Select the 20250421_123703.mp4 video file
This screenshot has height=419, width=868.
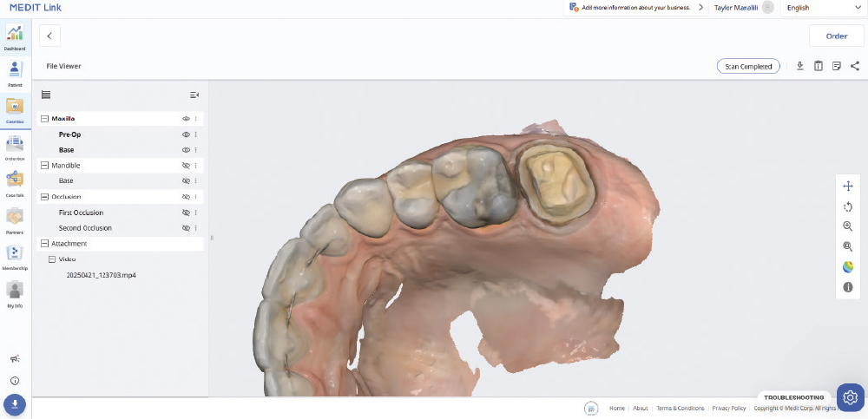point(101,275)
